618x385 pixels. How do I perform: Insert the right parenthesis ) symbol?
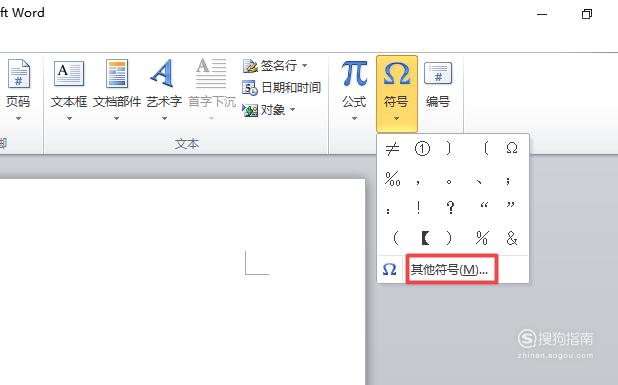pos(449,238)
